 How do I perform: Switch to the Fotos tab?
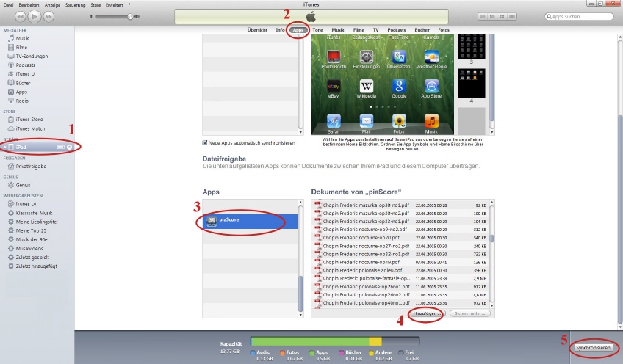point(444,30)
